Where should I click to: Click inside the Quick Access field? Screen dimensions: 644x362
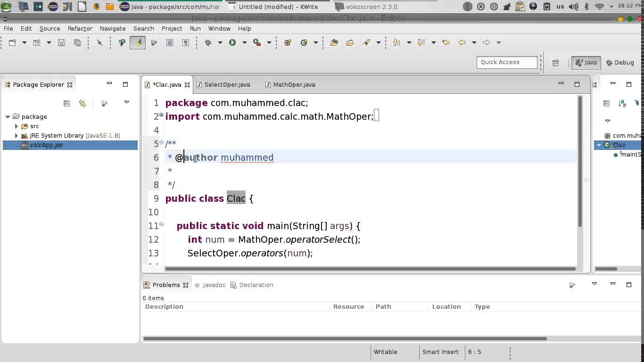(x=507, y=62)
